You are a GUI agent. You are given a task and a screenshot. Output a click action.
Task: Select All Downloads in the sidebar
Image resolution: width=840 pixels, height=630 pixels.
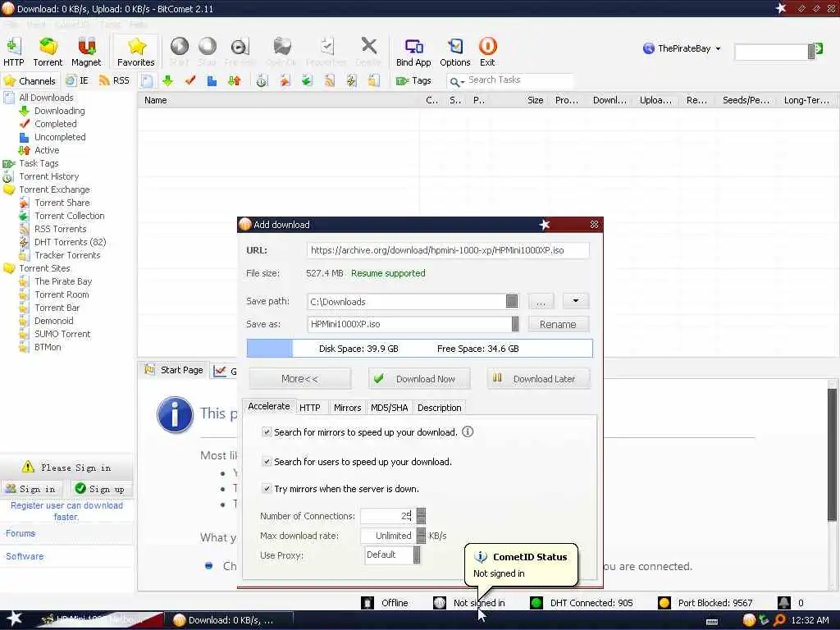click(x=46, y=98)
